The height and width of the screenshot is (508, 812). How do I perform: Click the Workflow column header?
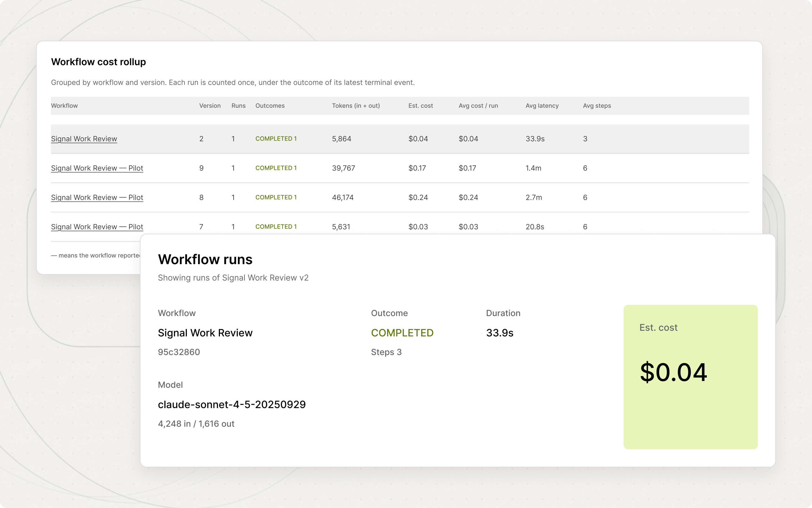pos(64,106)
